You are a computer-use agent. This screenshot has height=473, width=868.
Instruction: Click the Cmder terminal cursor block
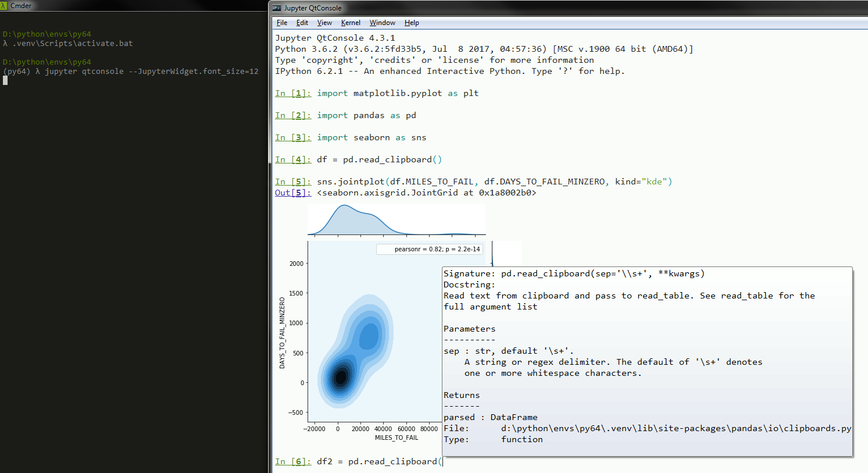pyautogui.click(x=5, y=80)
